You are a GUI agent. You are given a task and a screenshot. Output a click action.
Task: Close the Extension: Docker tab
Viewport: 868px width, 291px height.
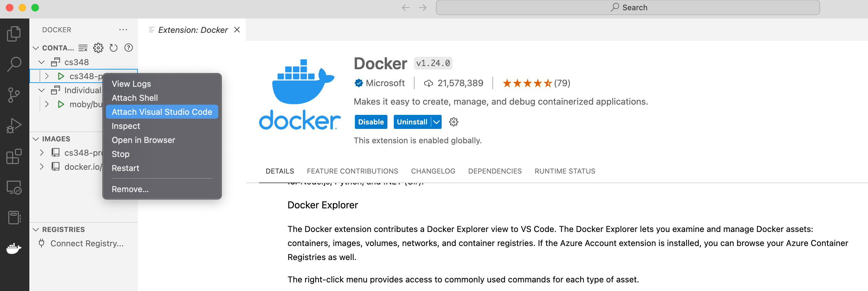(237, 30)
